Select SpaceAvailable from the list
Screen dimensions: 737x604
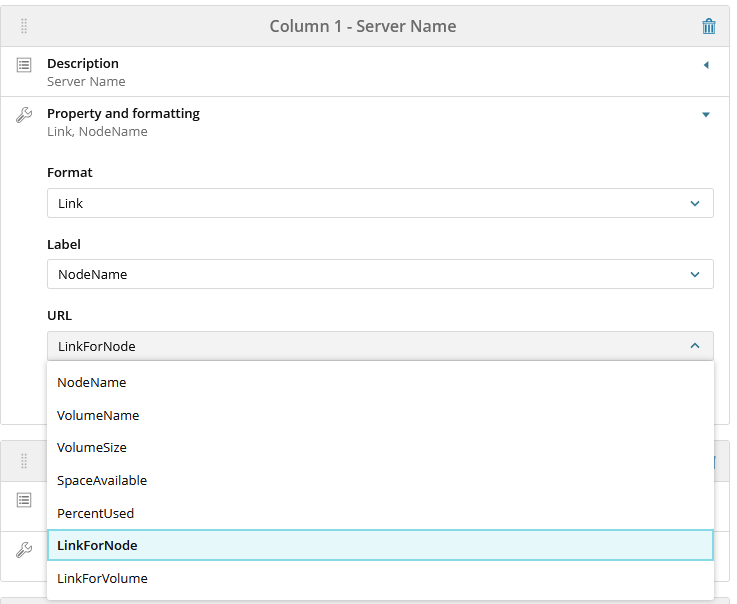[x=102, y=480]
